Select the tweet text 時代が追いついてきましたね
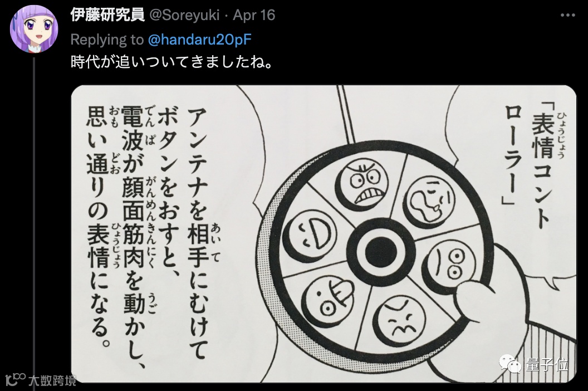The image size is (588, 391). point(171,62)
